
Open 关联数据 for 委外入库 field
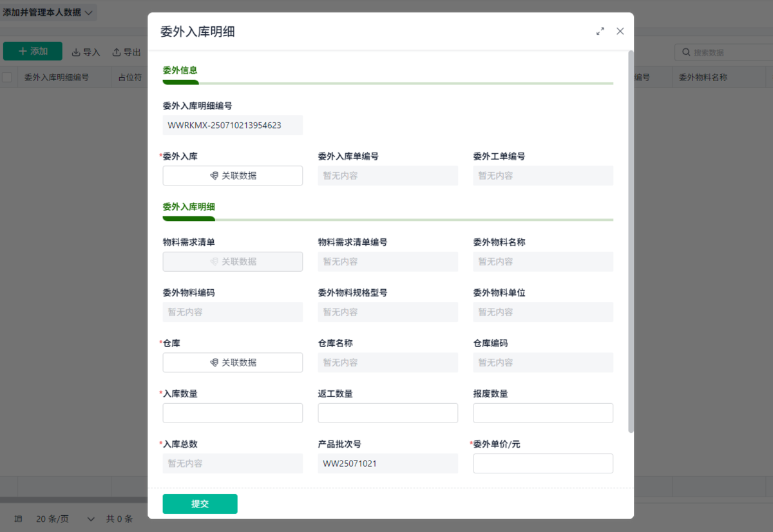point(233,176)
